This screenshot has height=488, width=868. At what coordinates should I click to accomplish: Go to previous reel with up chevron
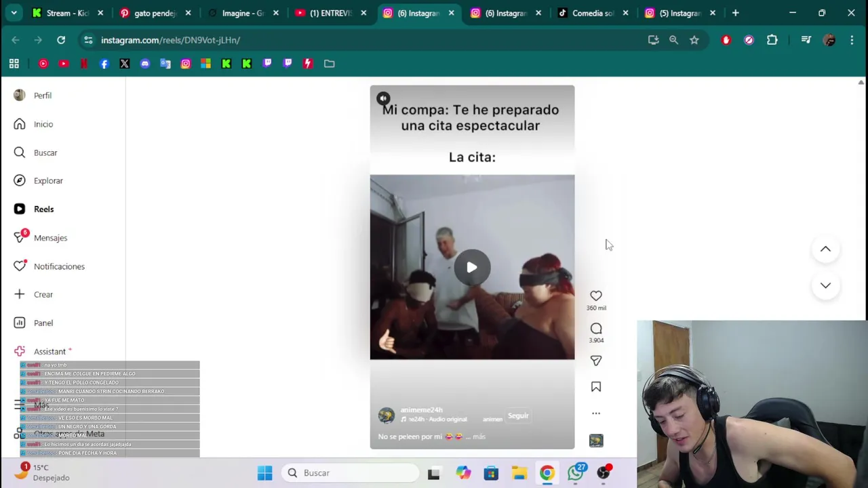pyautogui.click(x=825, y=249)
